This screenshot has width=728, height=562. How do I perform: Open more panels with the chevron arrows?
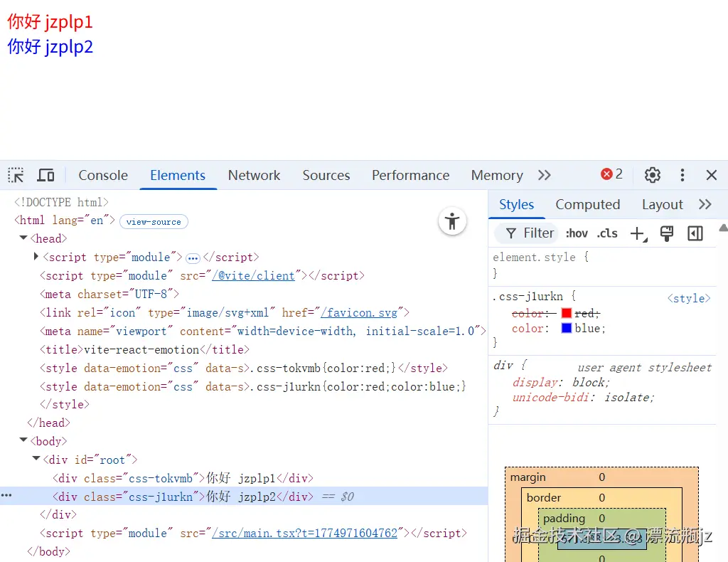click(545, 175)
